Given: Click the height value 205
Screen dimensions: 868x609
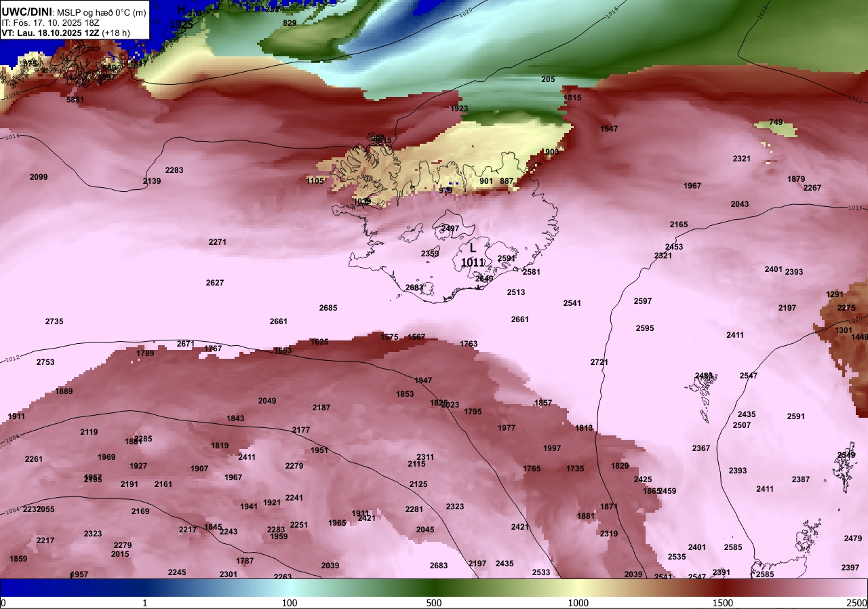Looking at the screenshot, I should click(x=548, y=79).
